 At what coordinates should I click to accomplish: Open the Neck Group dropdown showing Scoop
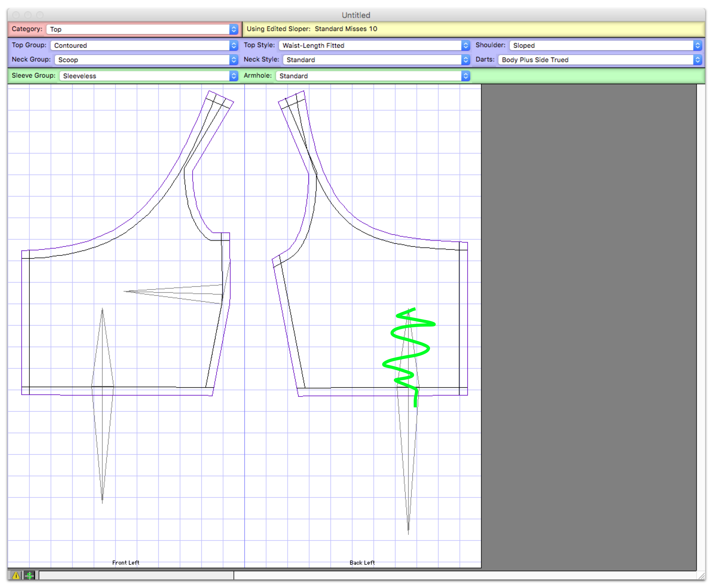pos(146,60)
